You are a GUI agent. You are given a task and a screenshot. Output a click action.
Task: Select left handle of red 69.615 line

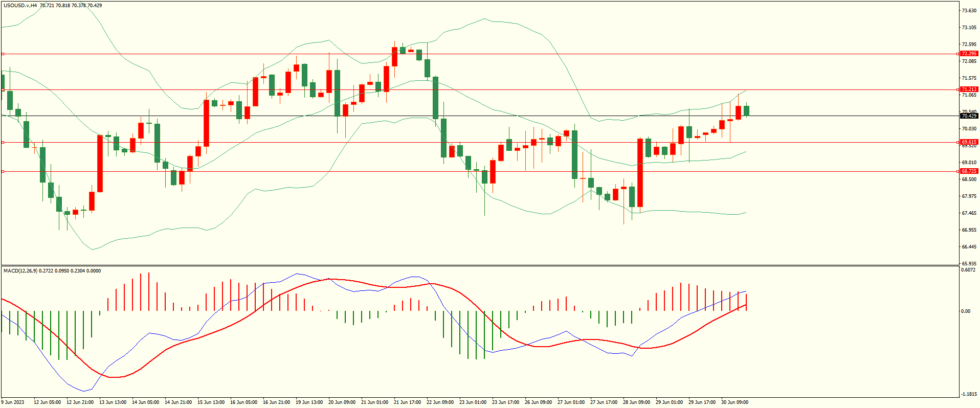(x=3, y=143)
